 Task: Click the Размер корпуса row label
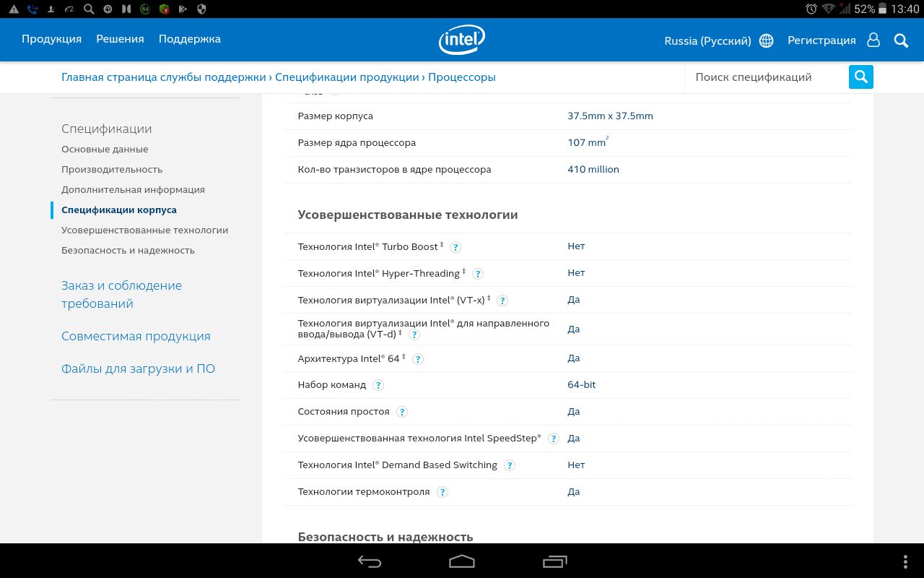(x=335, y=116)
